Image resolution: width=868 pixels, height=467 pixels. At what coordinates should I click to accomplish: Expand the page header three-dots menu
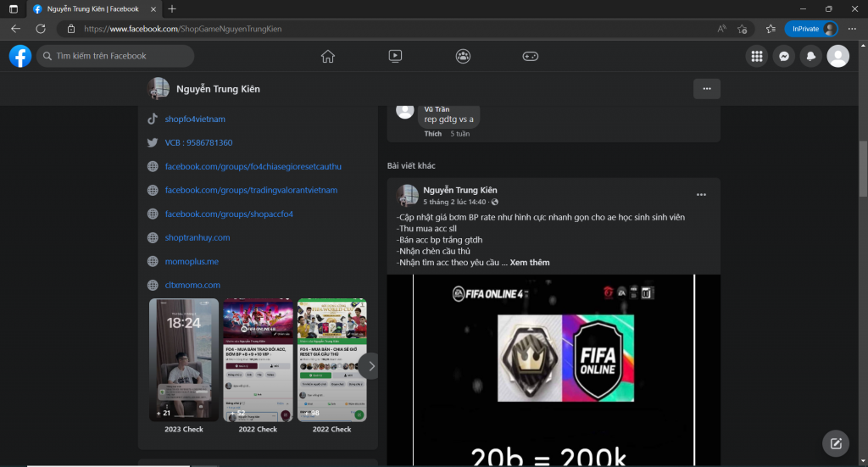click(706, 89)
